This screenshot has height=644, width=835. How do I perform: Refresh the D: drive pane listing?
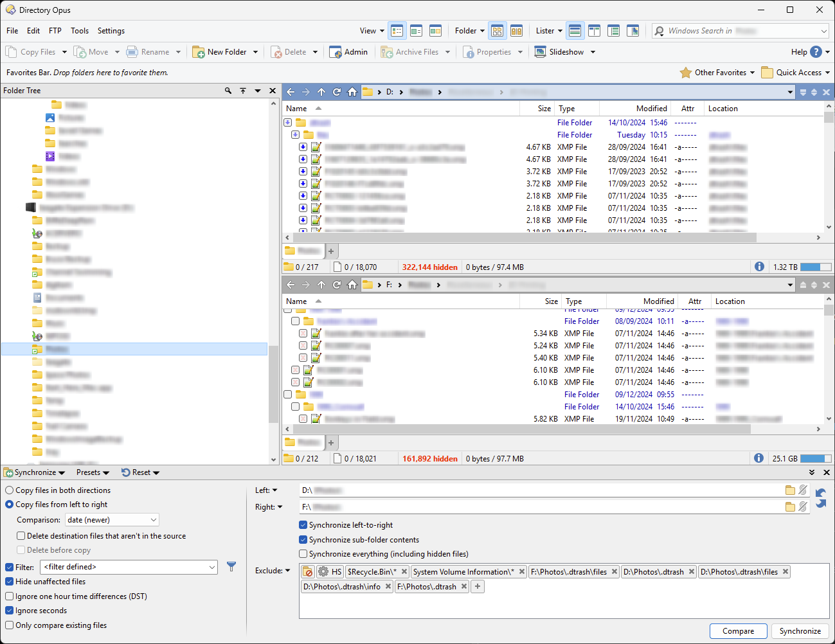point(337,92)
